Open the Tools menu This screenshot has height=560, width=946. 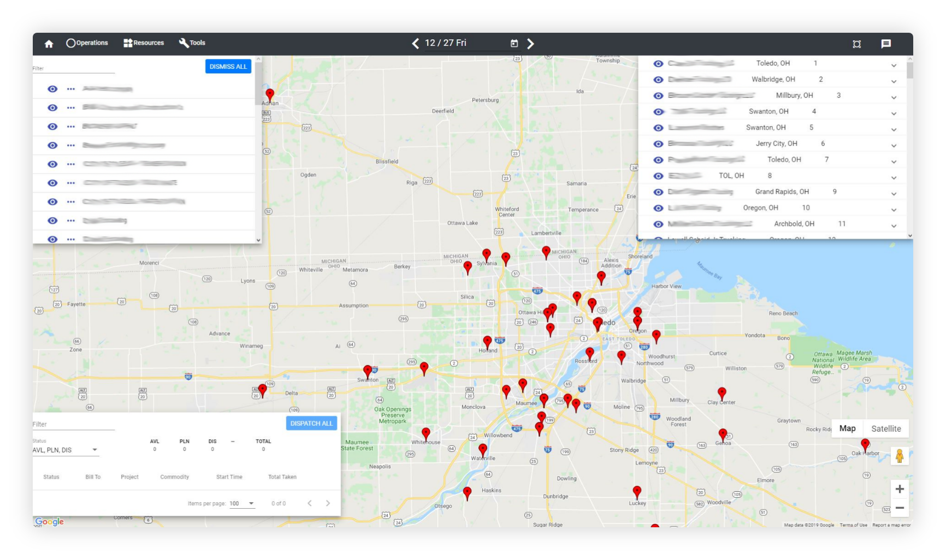tap(192, 43)
